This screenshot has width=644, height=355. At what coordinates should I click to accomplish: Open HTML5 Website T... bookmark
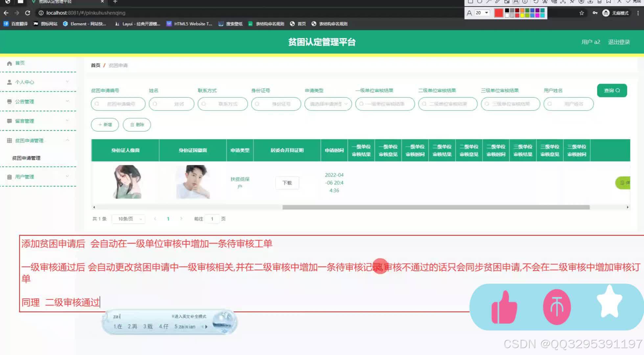point(189,24)
